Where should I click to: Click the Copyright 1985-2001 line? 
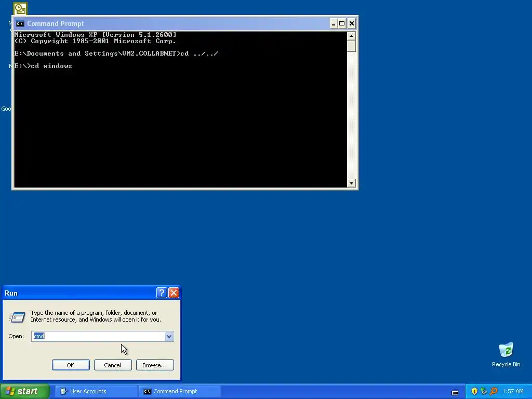click(x=96, y=41)
